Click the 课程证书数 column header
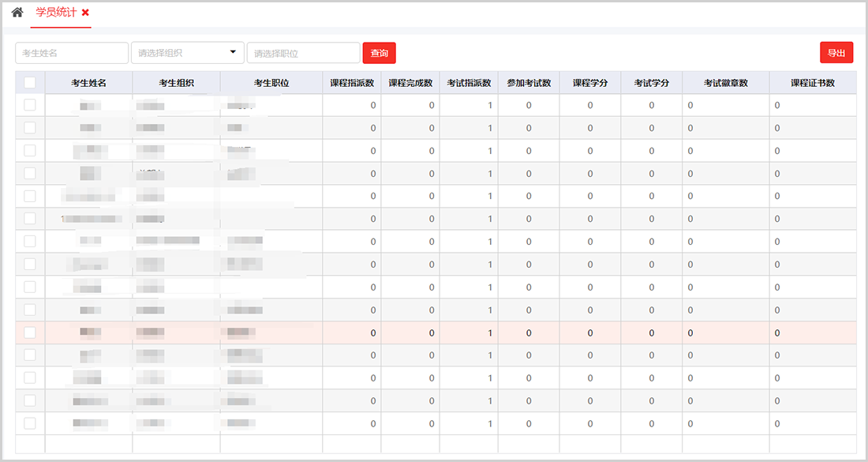The height and width of the screenshot is (462, 868). 813,83
